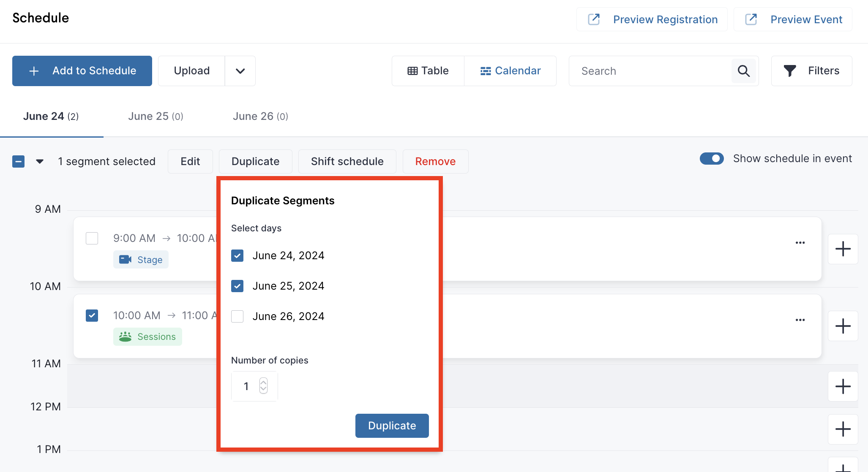
Task: Click the Sessions people icon
Action: tap(126, 336)
